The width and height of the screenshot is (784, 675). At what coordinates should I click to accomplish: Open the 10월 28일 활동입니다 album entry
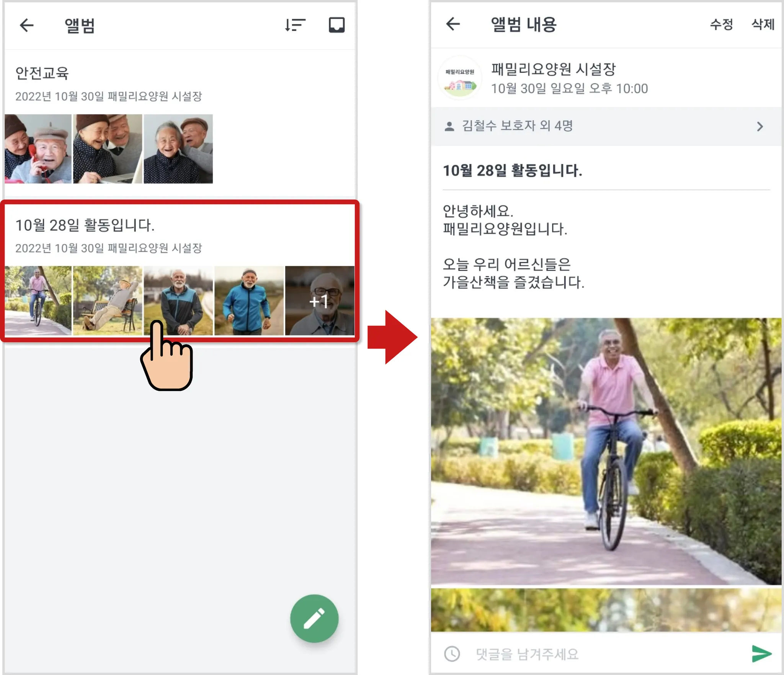[x=85, y=225]
